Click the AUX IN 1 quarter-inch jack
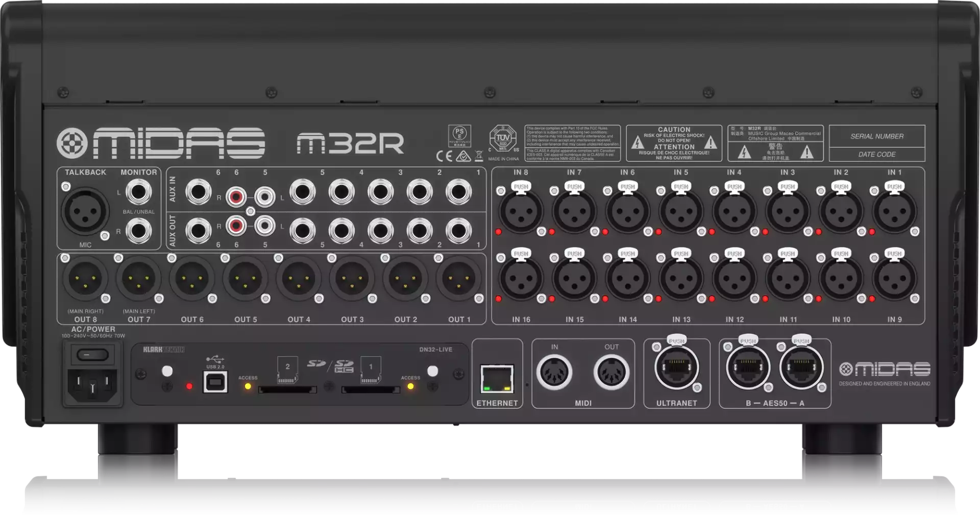980x517 pixels. 458,192
